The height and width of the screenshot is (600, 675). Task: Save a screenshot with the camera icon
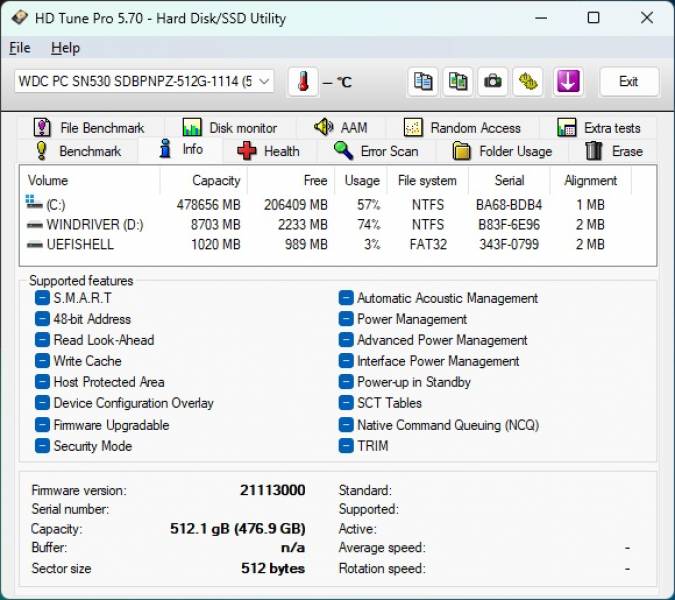pos(492,81)
